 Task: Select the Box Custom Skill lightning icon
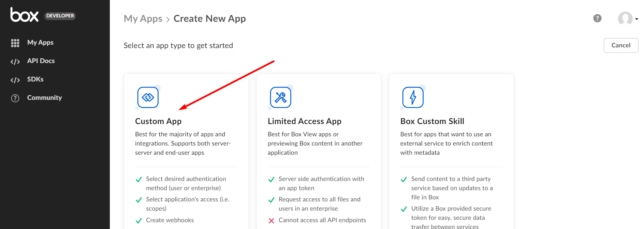pos(413,97)
